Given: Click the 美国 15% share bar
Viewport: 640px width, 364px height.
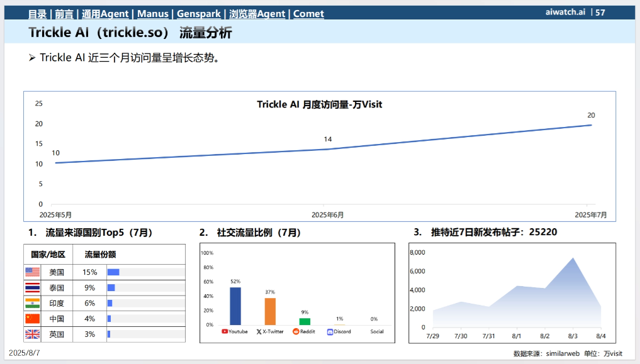Looking at the screenshot, I should click(113, 272).
